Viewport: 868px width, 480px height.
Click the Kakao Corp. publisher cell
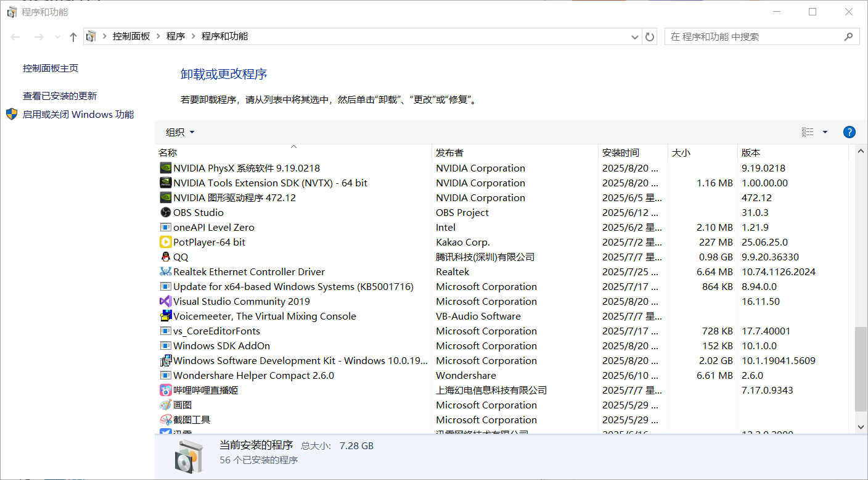tap(463, 242)
